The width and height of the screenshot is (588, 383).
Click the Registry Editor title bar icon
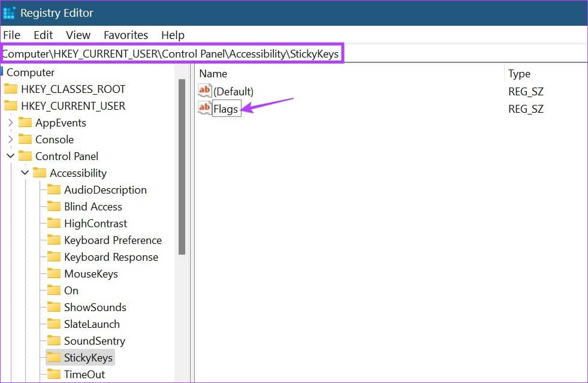10,12
